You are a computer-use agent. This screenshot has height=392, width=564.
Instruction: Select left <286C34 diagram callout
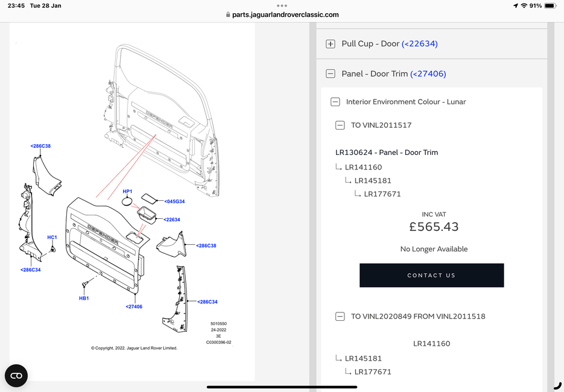(x=31, y=270)
